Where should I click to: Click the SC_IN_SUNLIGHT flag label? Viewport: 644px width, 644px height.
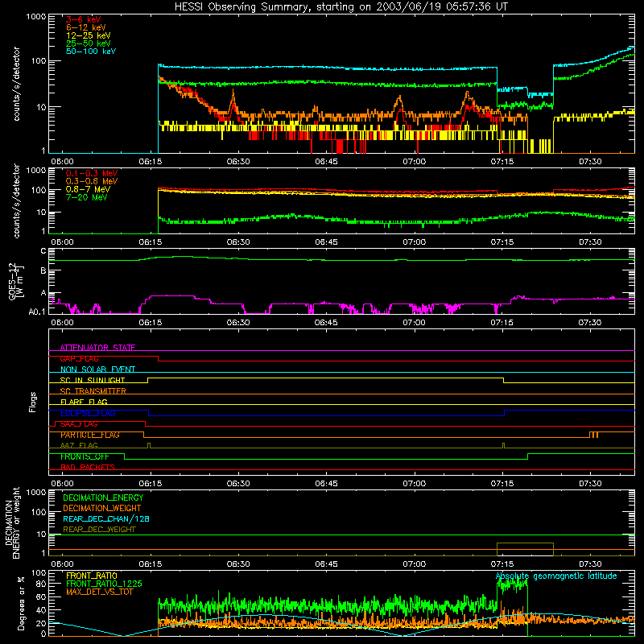tap(93, 380)
